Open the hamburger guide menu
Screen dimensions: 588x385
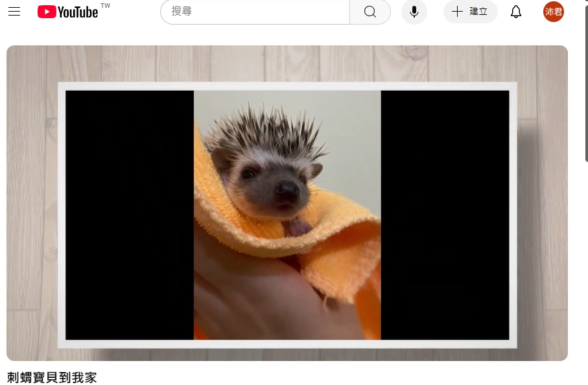[14, 12]
